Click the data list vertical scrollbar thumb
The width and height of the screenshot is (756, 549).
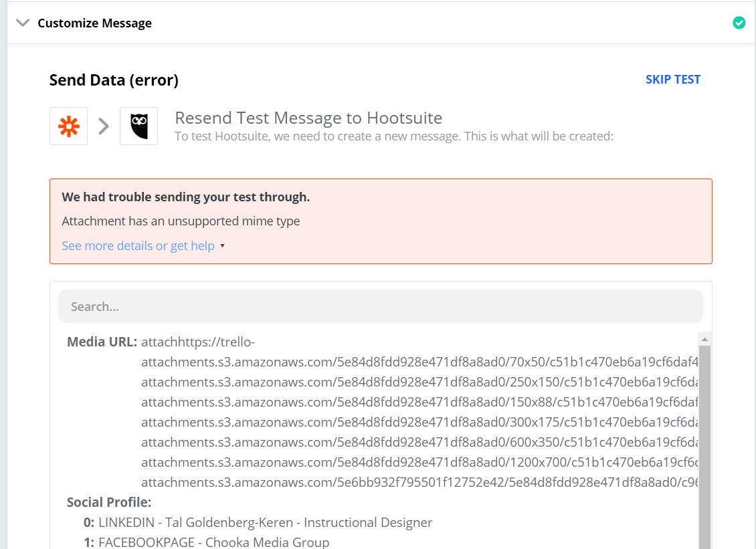[x=704, y=447]
